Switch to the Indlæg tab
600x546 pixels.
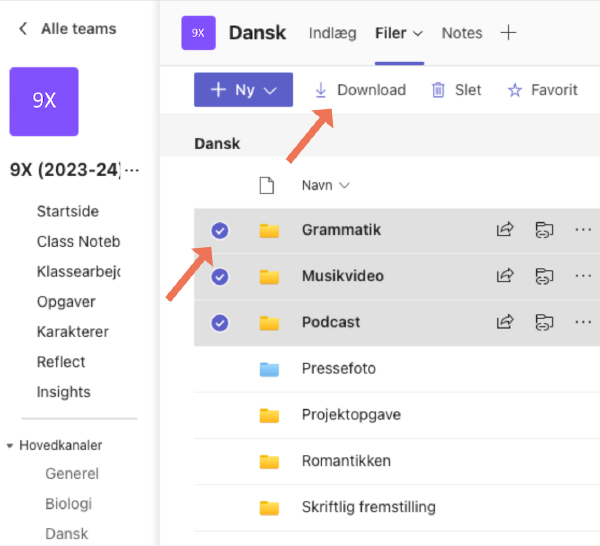click(333, 33)
